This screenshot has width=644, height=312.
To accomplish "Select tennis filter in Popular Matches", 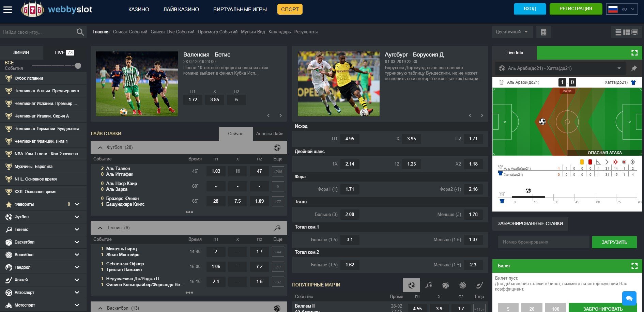I will (x=429, y=285).
